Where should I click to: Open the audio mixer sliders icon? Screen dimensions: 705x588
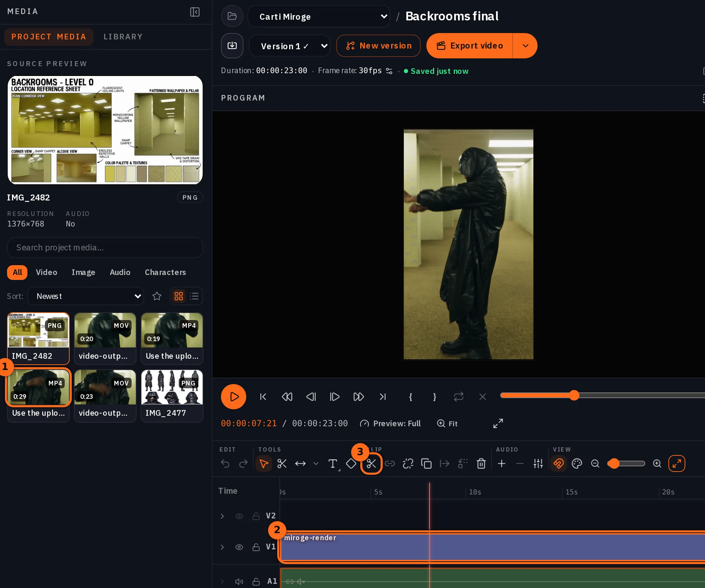click(x=538, y=464)
